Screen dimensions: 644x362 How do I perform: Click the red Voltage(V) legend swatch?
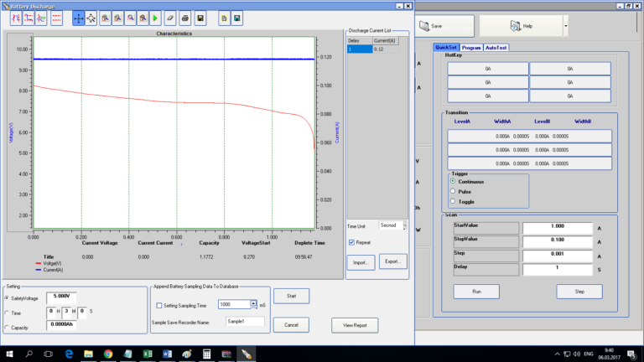[x=39, y=263]
